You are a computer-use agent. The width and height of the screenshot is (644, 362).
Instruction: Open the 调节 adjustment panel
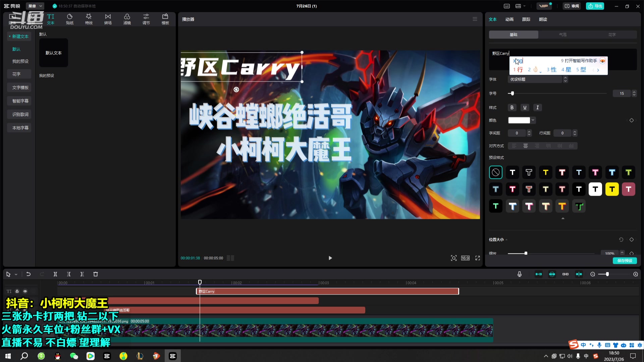coord(146,19)
